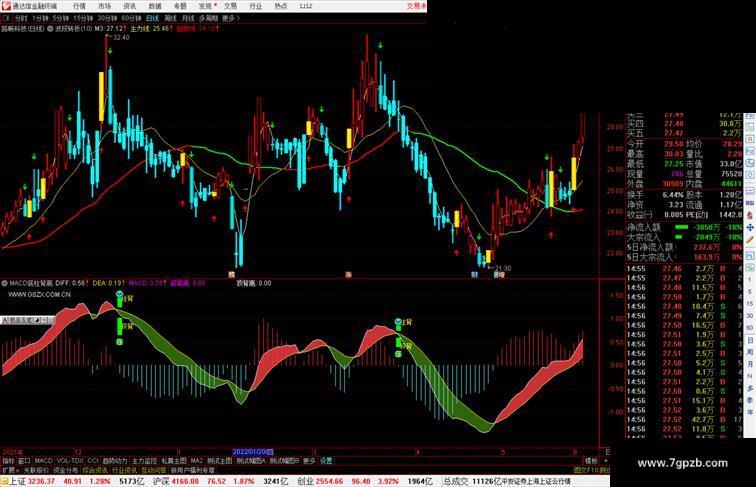Select 年 period in right sidebar
The height and width of the screenshot is (487, 756).
tap(750, 413)
